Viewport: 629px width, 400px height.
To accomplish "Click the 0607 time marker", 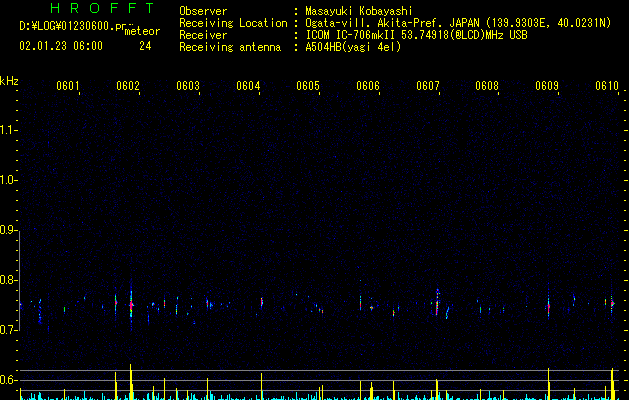I will tap(428, 85).
